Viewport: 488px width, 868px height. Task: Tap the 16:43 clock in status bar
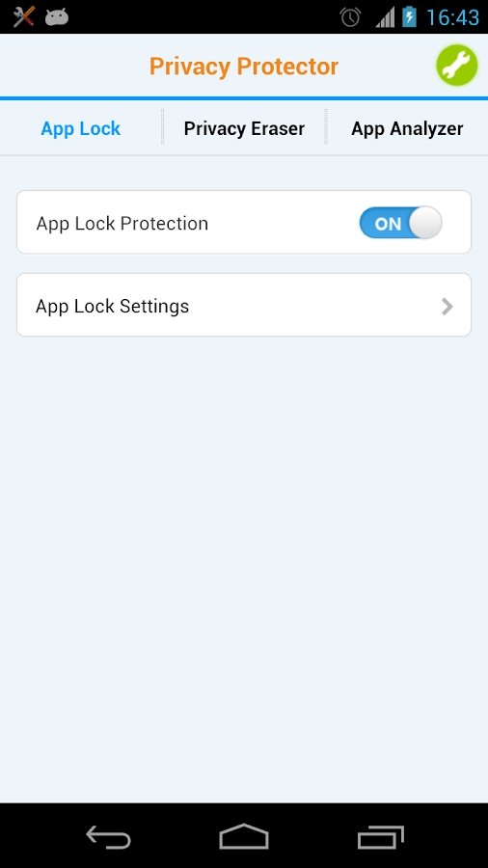(x=452, y=17)
